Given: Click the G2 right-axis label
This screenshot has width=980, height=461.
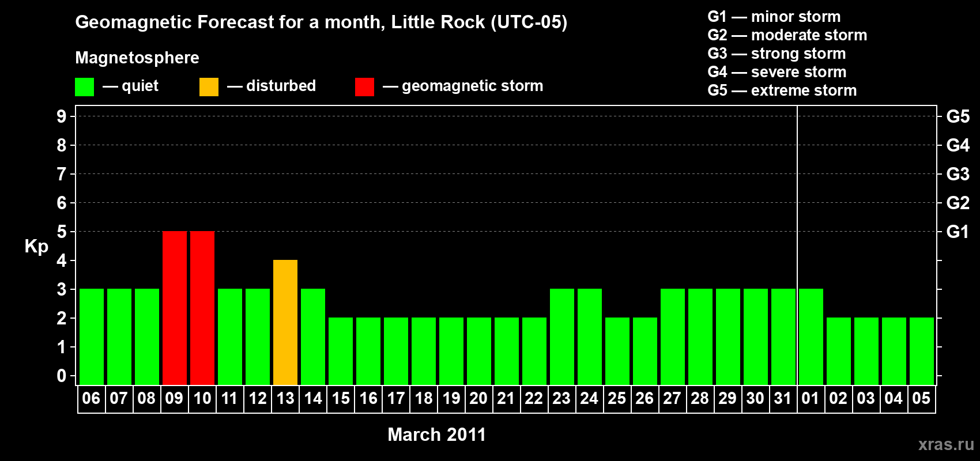Looking at the screenshot, I should (958, 203).
